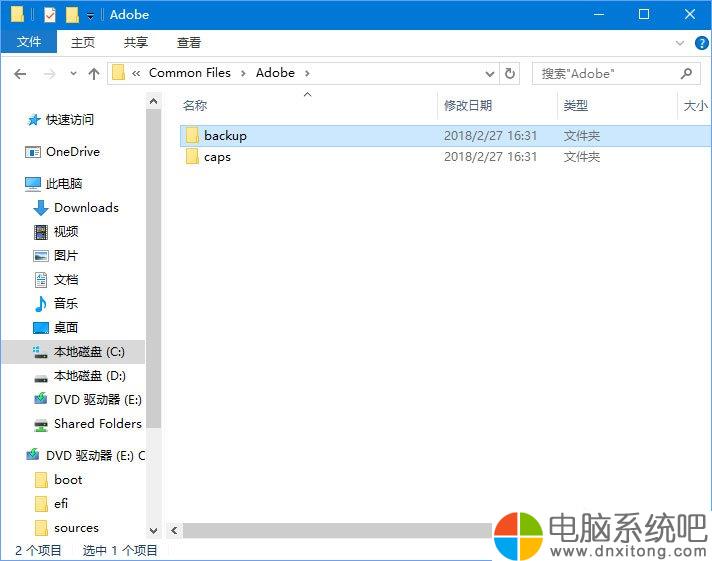Open Downloads in the navigation pane
The height and width of the screenshot is (561, 712).
tap(86, 208)
